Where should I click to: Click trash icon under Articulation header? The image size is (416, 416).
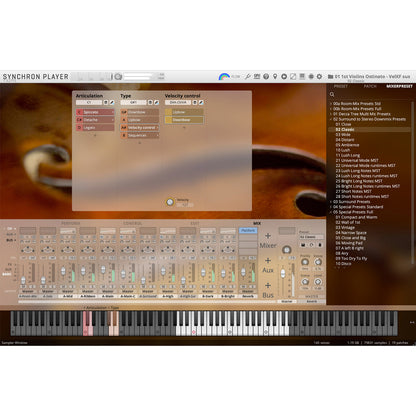106,102
